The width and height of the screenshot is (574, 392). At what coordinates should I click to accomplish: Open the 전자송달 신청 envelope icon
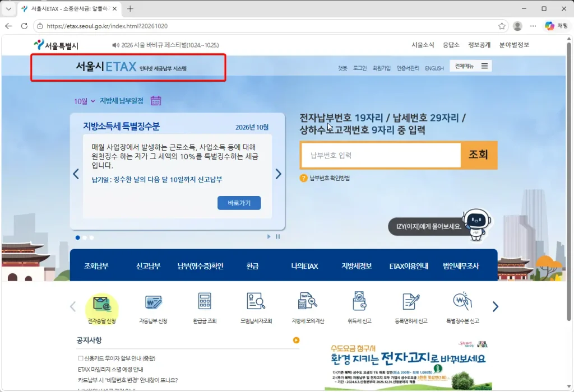point(102,304)
